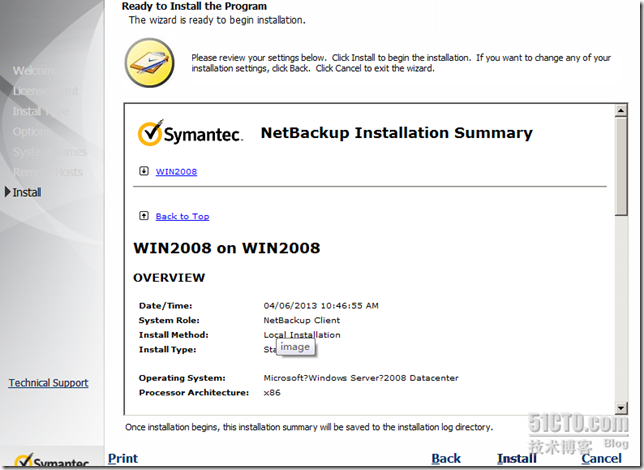The image size is (644, 470).
Task: Click the 'OVERVIEW' section heading
Action: 169,278
